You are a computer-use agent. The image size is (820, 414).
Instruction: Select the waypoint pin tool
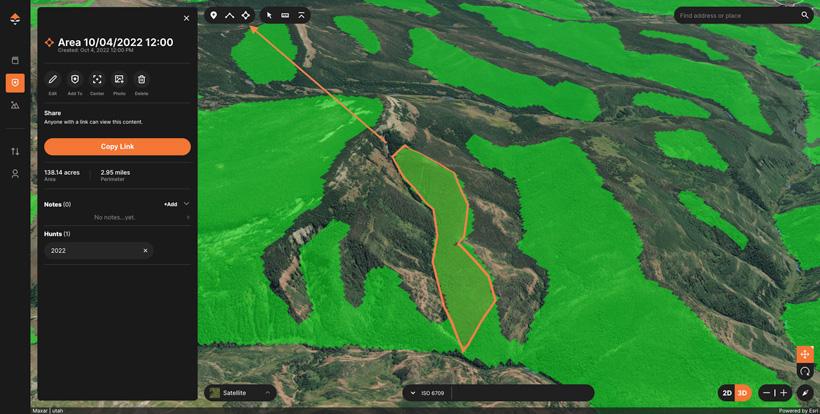(x=213, y=15)
